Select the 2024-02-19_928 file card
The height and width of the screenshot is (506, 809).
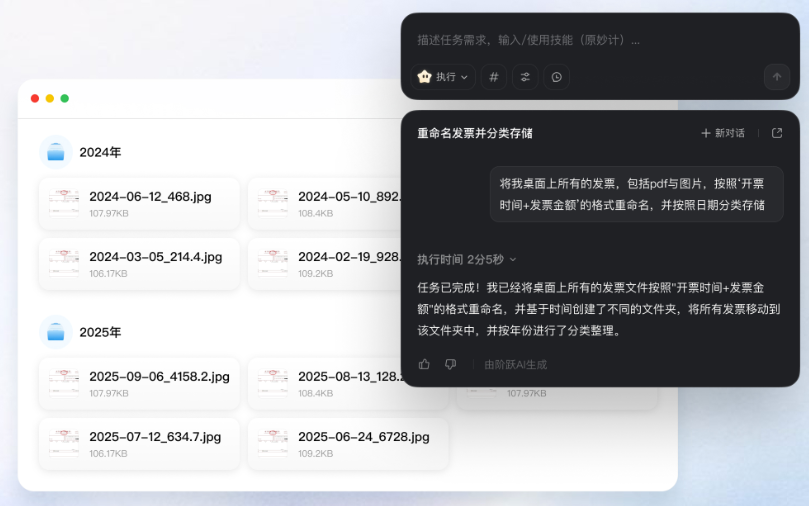point(325,264)
